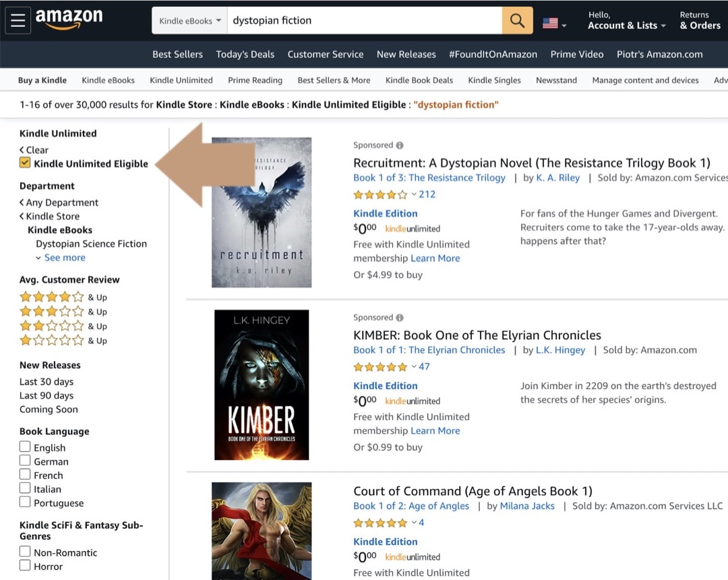Open the Best Sellers navigation menu
Screen dimensions: 728x580
click(x=177, y=54)
